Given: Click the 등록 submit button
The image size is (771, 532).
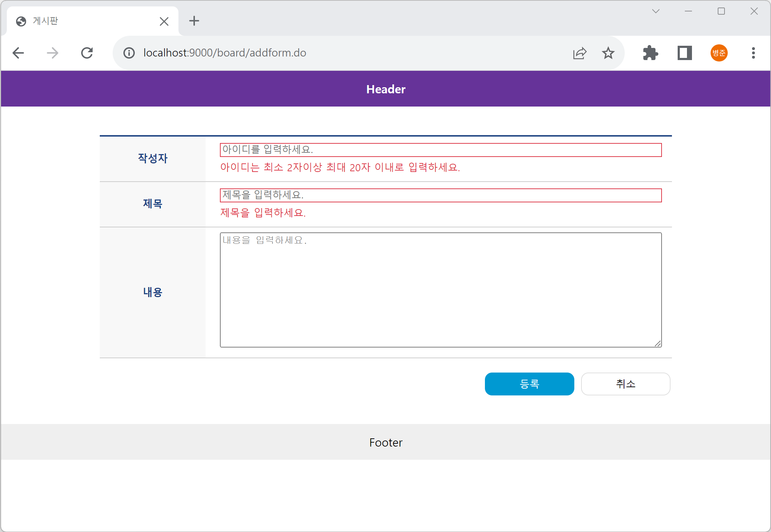Looking at the screenshot, I should pyautogui.click(x=529, y=384).
